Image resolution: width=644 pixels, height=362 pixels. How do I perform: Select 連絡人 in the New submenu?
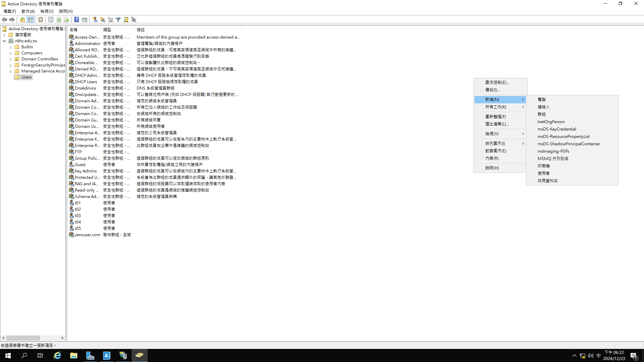572,107
